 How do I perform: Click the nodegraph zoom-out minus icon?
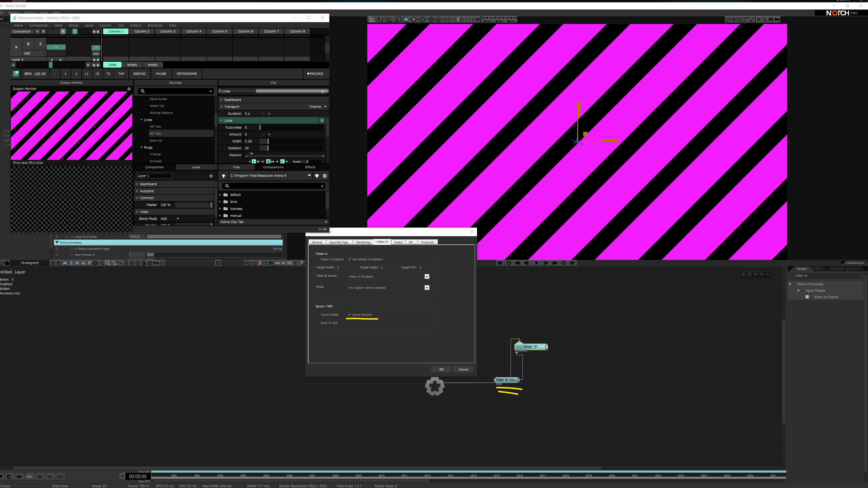768,274
